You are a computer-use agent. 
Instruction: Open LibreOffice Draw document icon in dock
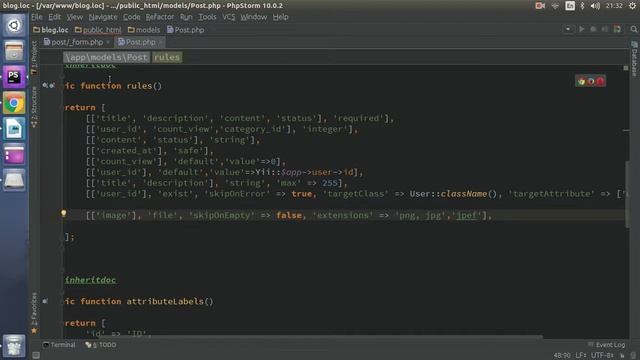14,129
